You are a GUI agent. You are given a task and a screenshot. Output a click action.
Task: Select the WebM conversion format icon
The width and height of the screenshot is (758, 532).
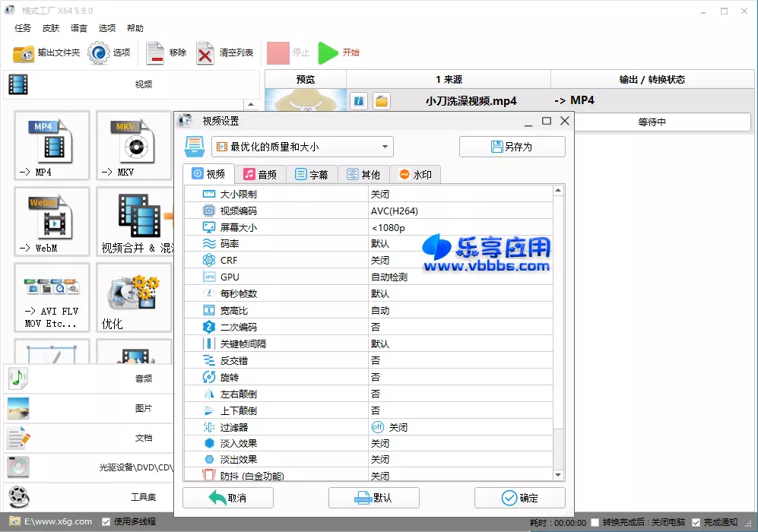(x=51, y=220)
